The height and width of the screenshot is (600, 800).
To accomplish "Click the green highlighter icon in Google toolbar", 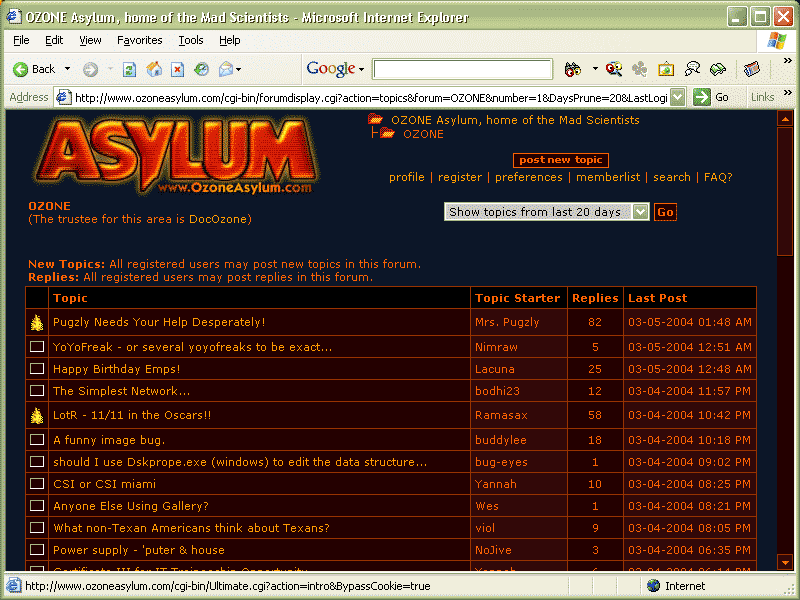I will (x=718, y=69).
